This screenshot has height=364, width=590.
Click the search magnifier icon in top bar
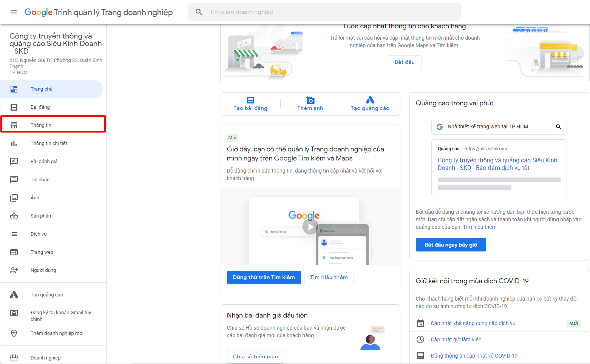click(x=199, y=12)
